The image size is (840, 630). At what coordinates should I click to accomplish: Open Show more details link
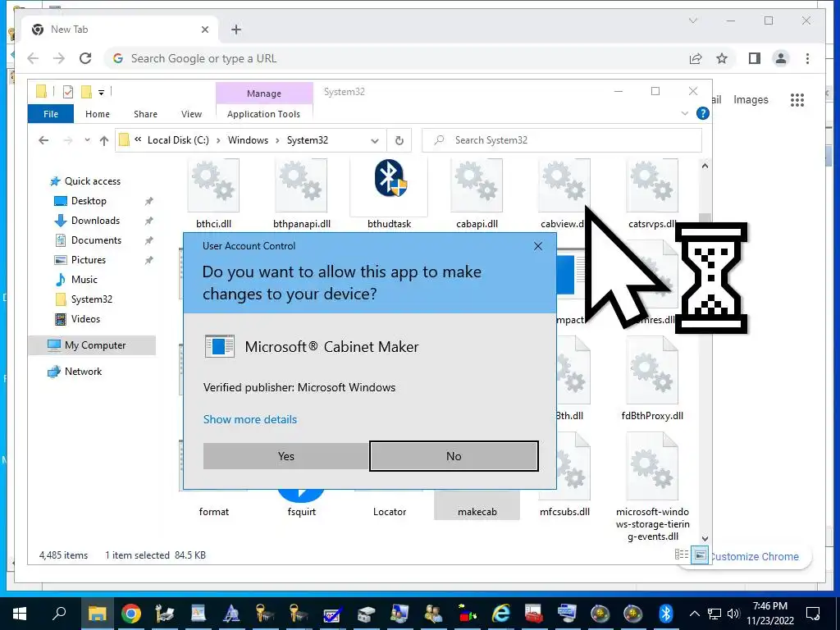[x=249, y=419]
